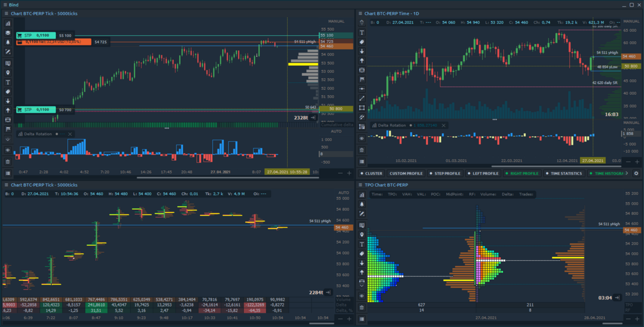Screen dimensions: 644x327
Task: Click alert bell in TPO chart toolbar
Action: click(x=362, y=204)
